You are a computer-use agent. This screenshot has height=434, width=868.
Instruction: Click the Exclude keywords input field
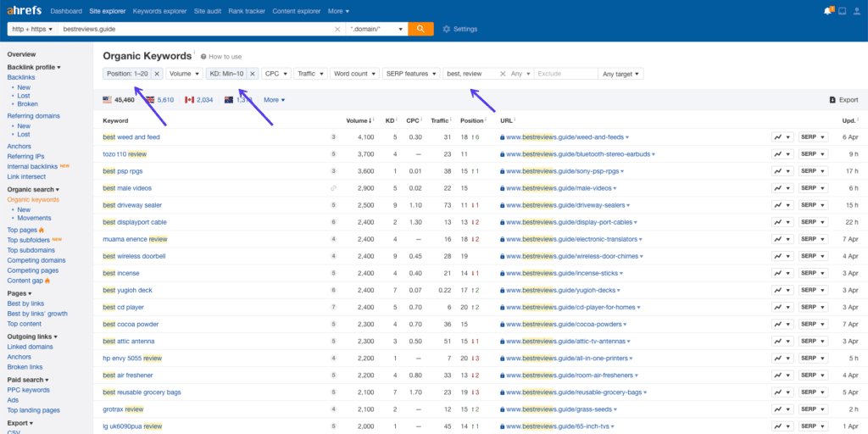click(564, 74)
